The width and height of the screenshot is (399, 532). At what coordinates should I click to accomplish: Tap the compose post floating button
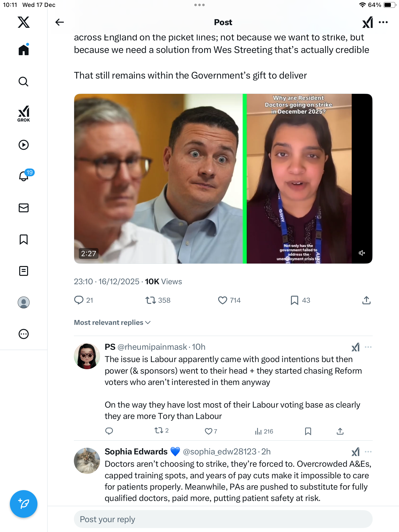[24, 504]
